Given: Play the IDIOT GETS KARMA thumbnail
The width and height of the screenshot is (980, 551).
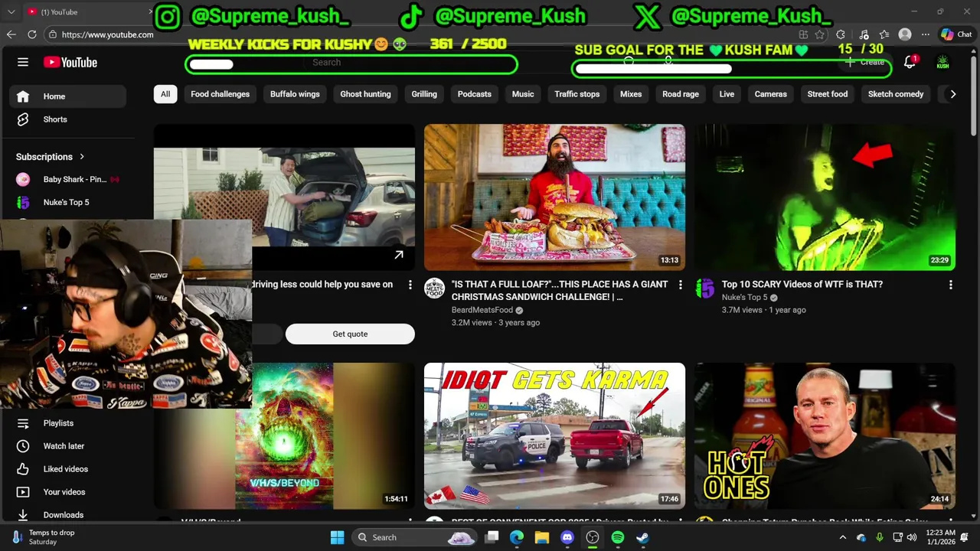Looking at the screenshot, I should [x=554, y=435].
